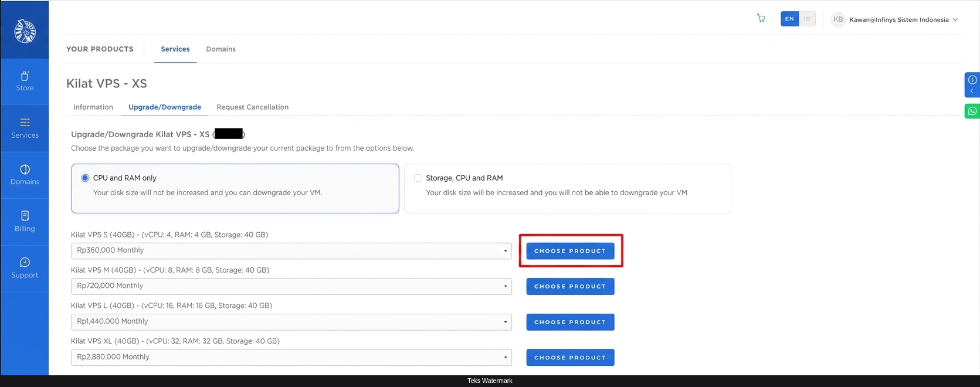Go to Services in the sidebar
This screenshot has height=387, width=980.
coord(25,128)
